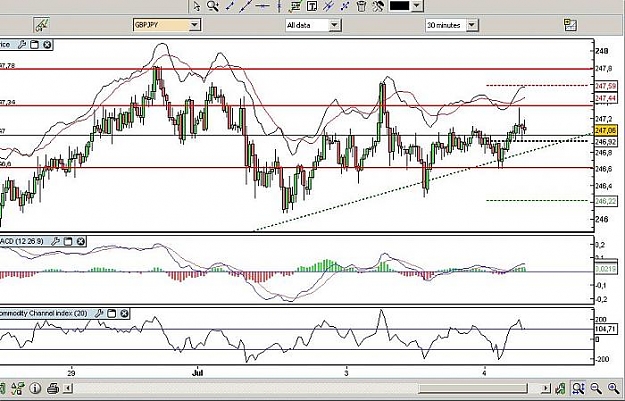Click the GBPJPY symbol field
The image size is (625, 401).
160,25
